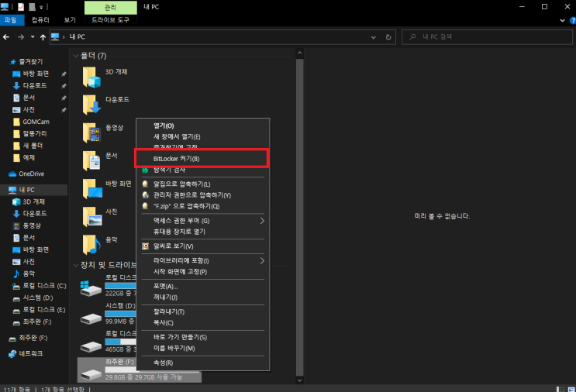Click 내 PC in the address bar
This screenshot has width=576, height=392.
pos(78,37)
